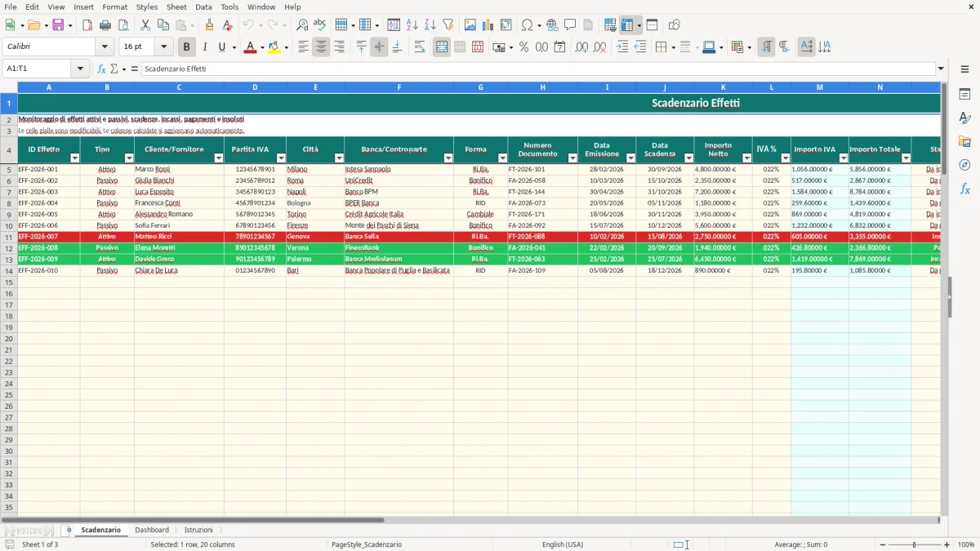Format as Date icon
This screenshot has width=980, height=551.
559,47
